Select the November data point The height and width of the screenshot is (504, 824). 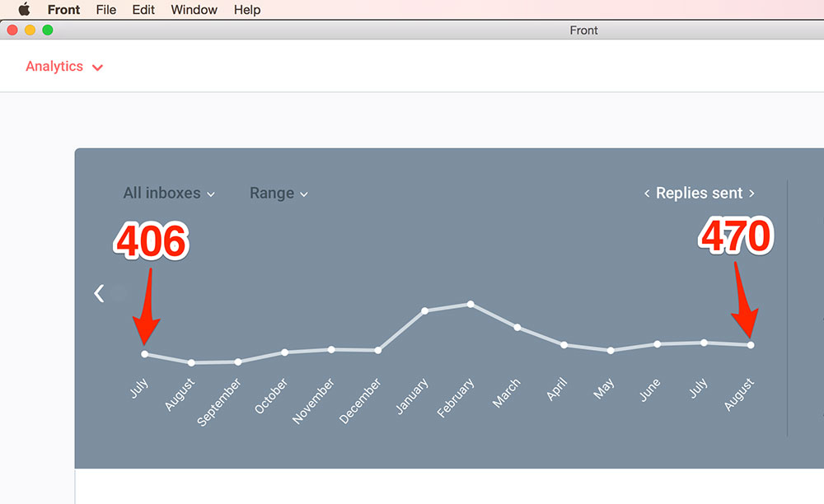tap(331, 349)
